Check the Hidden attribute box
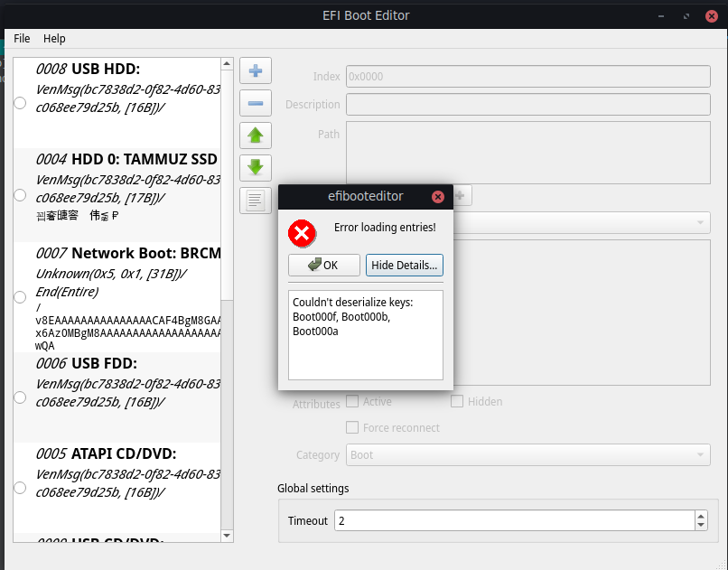The image size is (728, 570). tap(457, 401)
